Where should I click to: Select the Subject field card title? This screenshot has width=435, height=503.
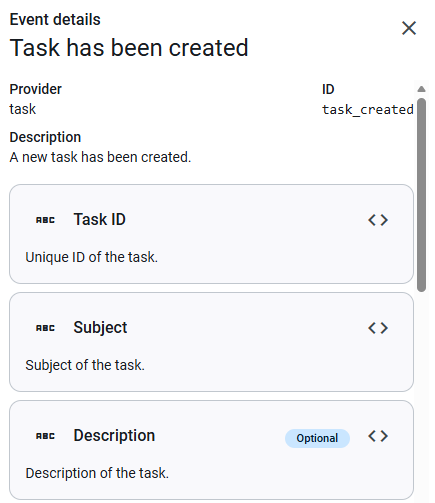[x=100, y=328]
